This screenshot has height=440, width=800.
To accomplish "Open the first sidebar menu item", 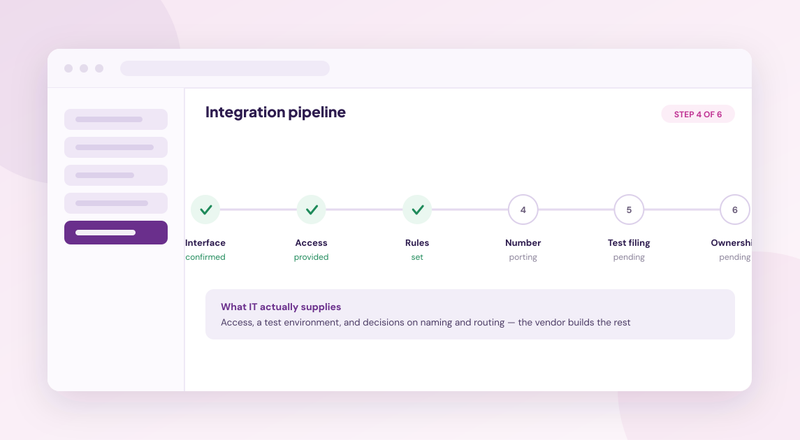I will coord(116,119).
